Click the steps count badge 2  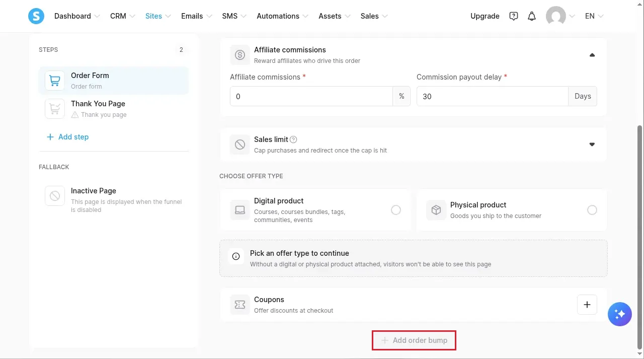point(181,50)
